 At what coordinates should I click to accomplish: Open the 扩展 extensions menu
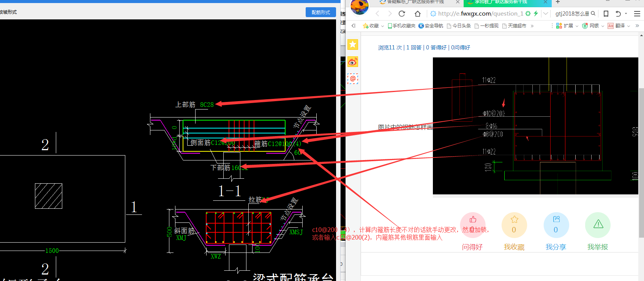pyautogui.click(x=565, y=26)
